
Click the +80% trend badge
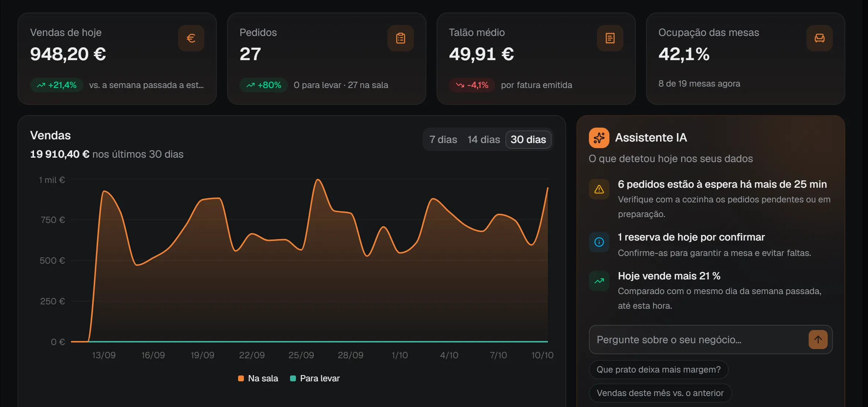pos(264,85)
